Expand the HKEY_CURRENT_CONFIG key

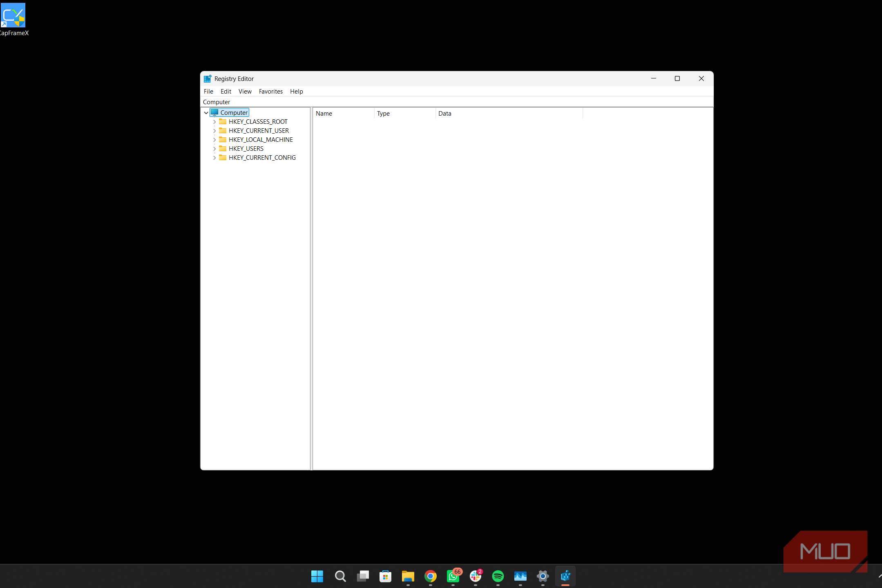214,158
